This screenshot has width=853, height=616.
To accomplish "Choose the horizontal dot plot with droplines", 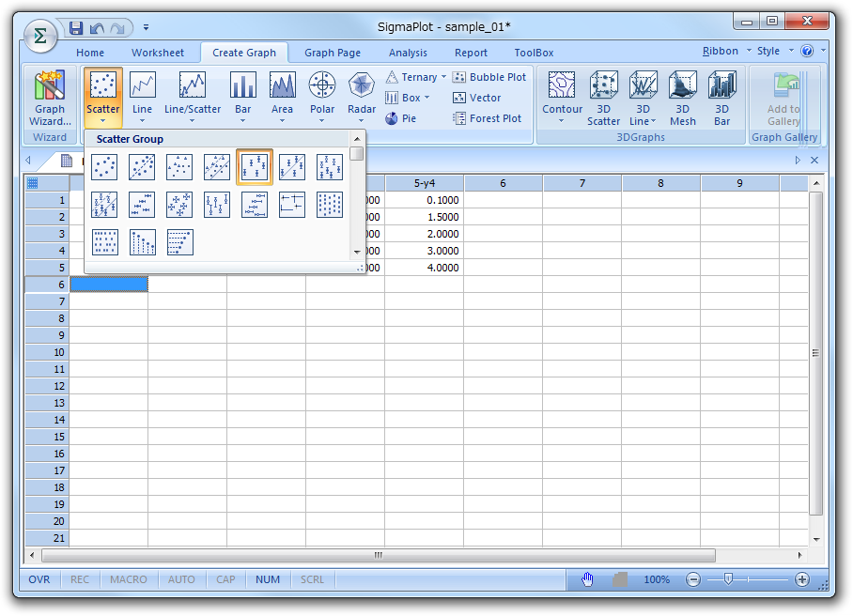I will click(x=179, y=242).
